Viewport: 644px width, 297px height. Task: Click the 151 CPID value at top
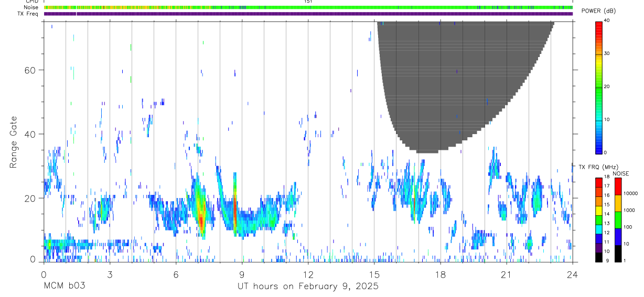[308, 2]
